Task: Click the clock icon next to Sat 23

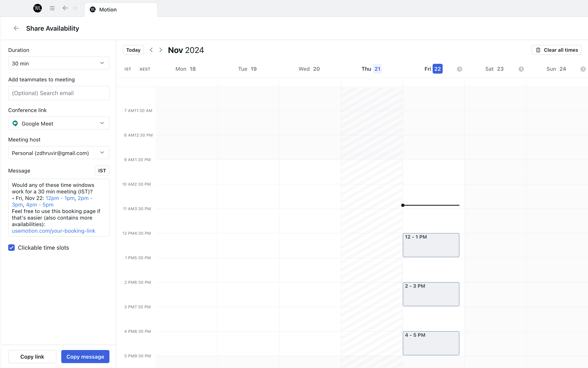Action: [521, 69]
